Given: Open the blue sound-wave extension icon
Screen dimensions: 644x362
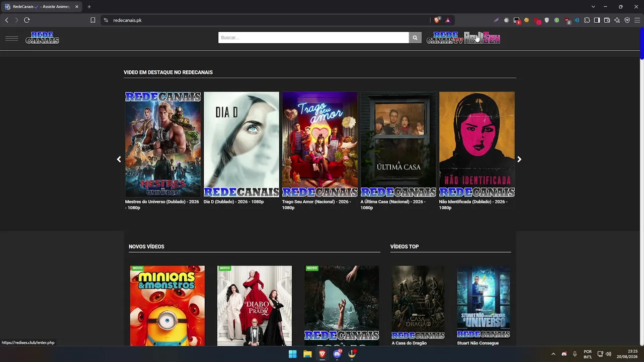Looking at the screenshot, I should [x=577, y=20].
